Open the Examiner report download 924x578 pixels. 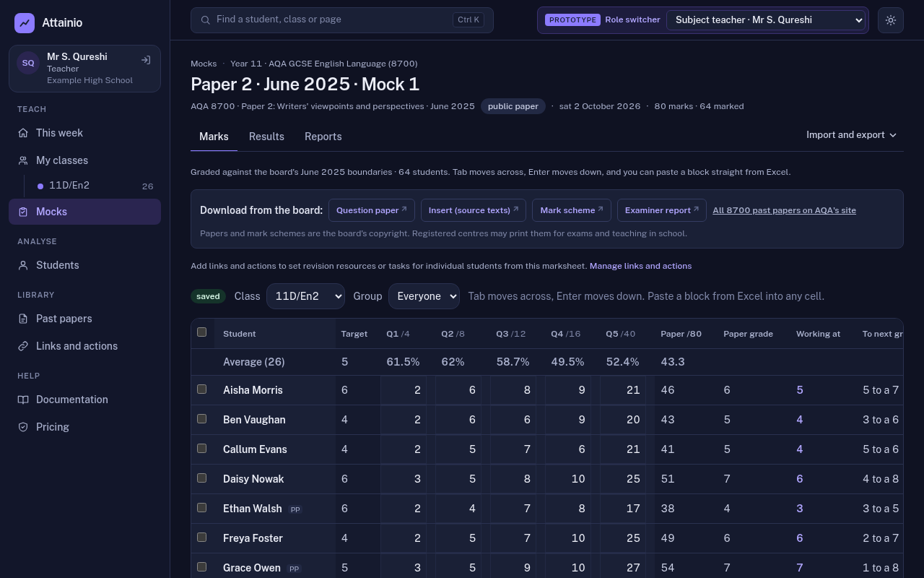(662, 210)
